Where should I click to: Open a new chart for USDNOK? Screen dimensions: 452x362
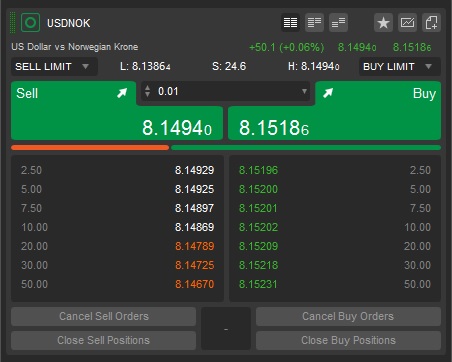click(x=407, y=23)
